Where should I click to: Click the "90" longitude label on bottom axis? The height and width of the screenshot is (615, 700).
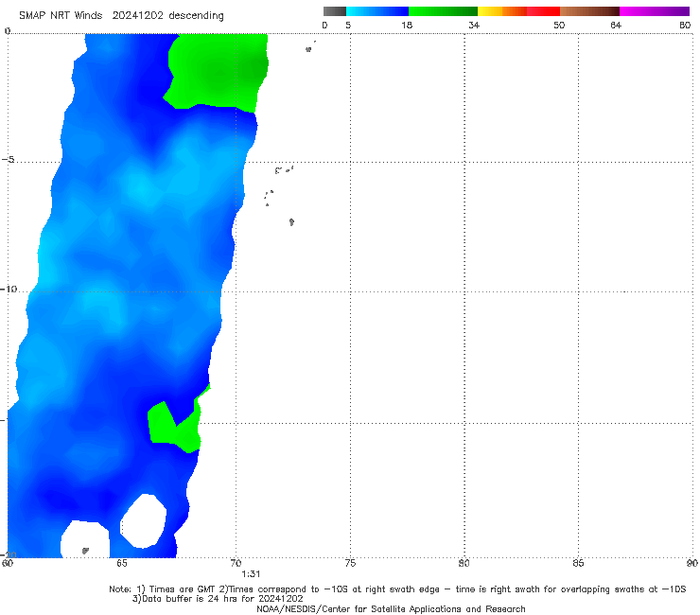[x=692, y=563]
